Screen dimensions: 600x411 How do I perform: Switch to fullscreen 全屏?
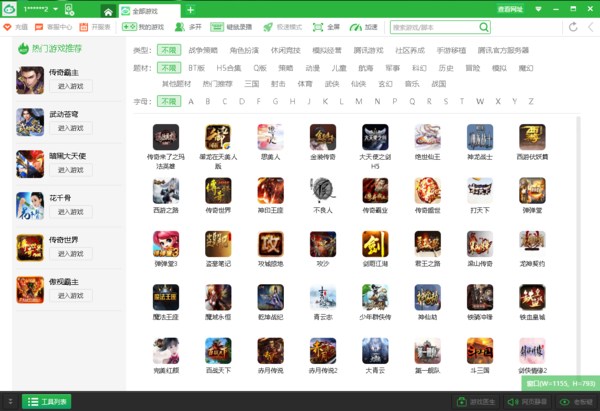pyautogui.click(x=326, y=27)
